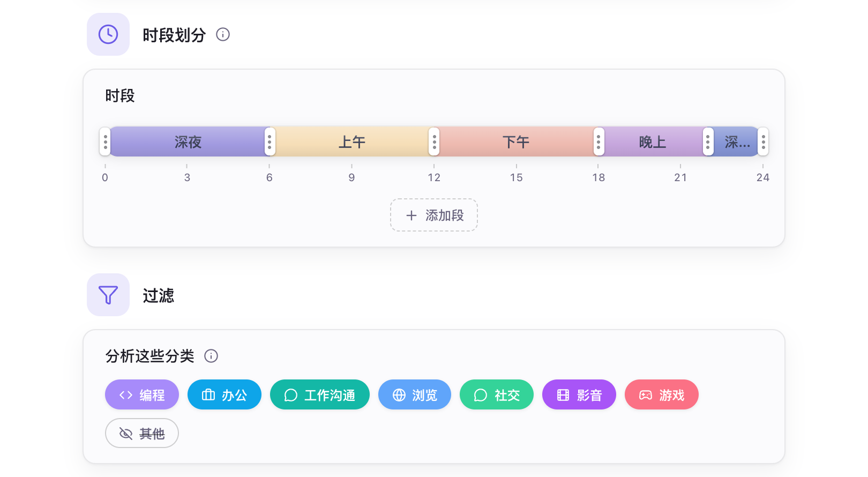Click the 时段划分 section heading
Viewport: 868px width, 477px height.
(174, 35)
